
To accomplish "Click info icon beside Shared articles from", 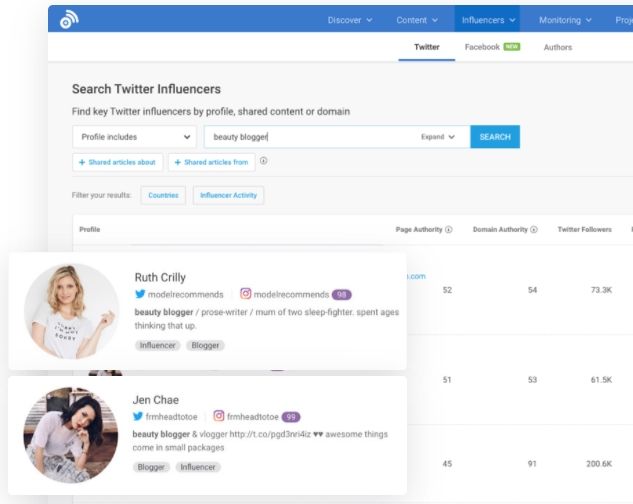I will 263,161.
